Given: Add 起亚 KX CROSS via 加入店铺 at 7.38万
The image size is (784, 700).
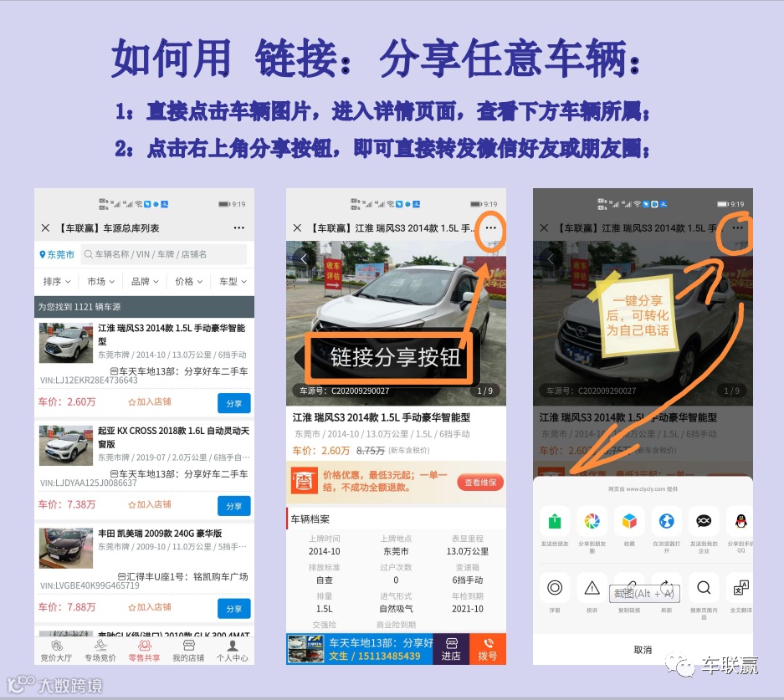Looking at the screenshot, I should click(x=150, y=504).
